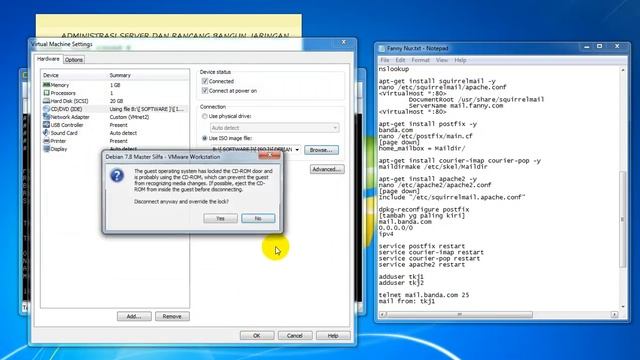Click the CD/DVD (IDE) disc icon
The image size is (640, 360).
(47, 109)
